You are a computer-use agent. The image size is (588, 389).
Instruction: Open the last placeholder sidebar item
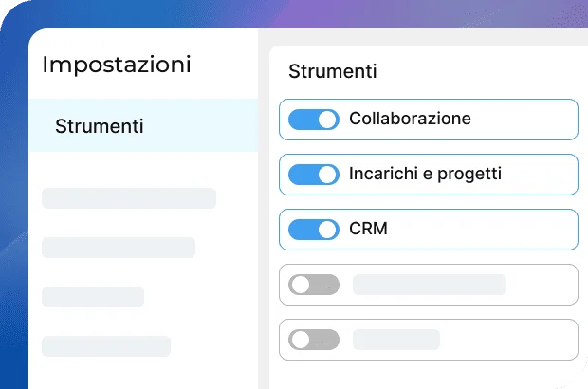click(x=106, y=346)
